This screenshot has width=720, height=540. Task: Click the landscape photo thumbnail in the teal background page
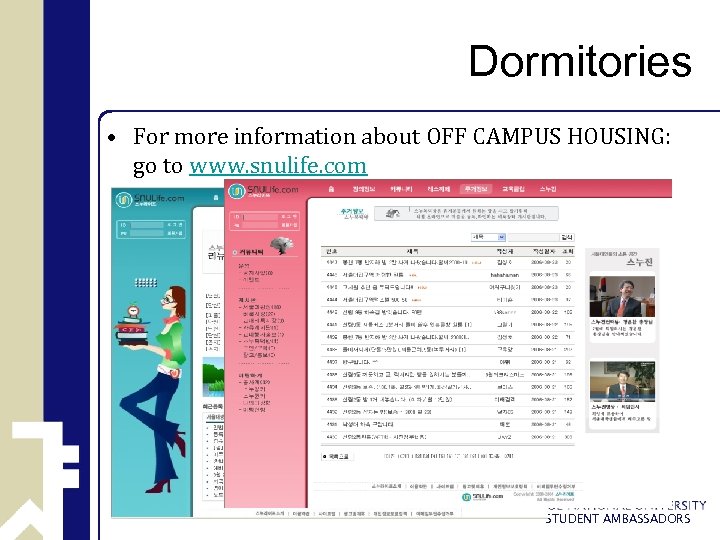tap(213, 378)
